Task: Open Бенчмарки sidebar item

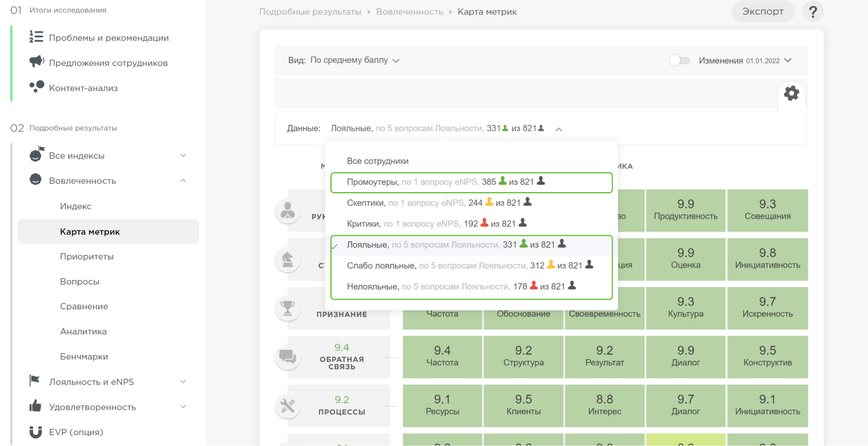Action: (84, 356)
